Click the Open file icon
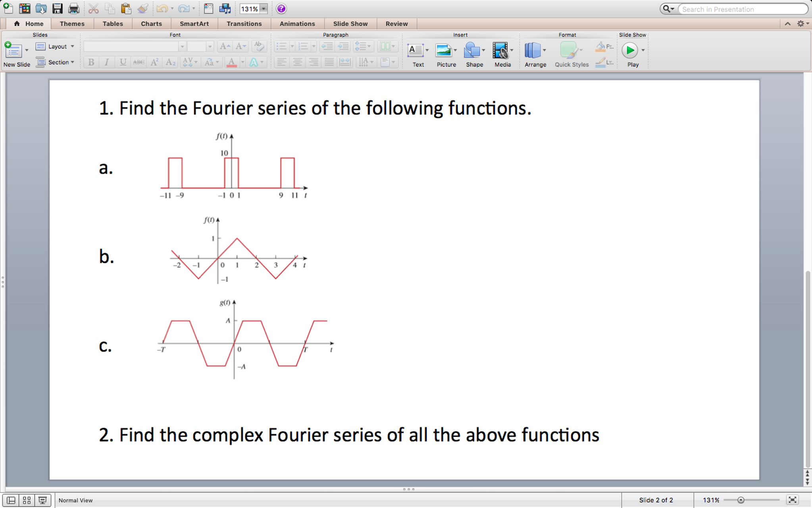Screen dimensions: 812x508 click(41, 8)
